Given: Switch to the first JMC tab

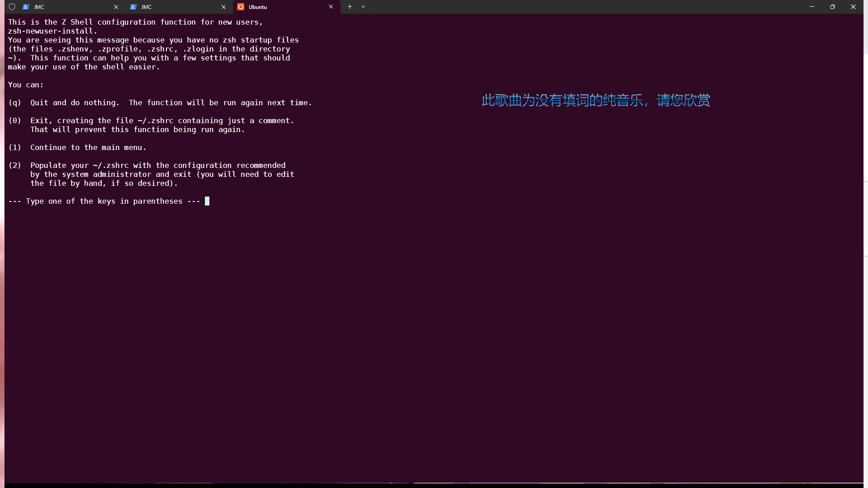Looking at the screenshot, I should click(x=67, y=7).
